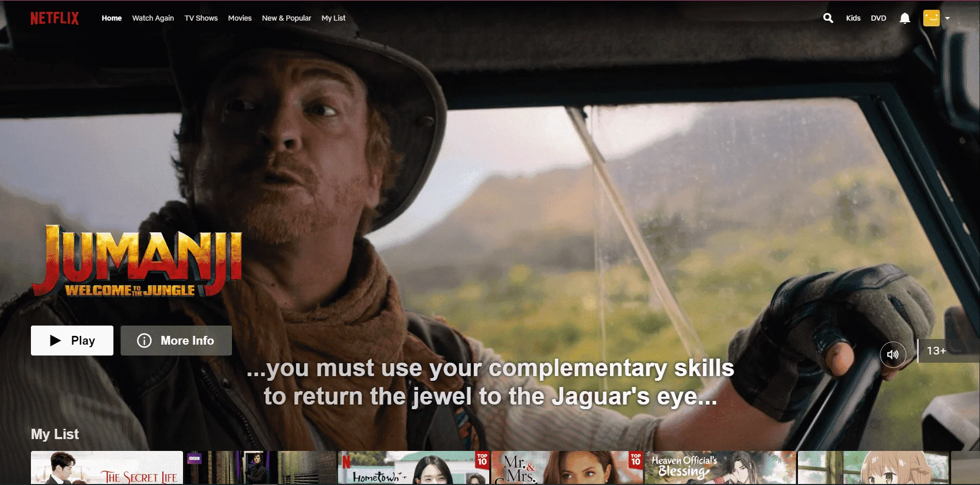Open the TV Shows section
980x485 pixels.
pos(201,18)
